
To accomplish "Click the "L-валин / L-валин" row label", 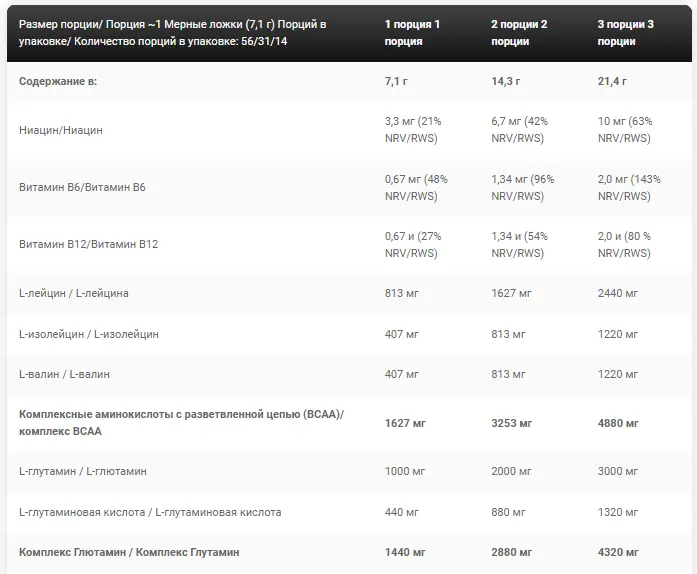I will (x=65, y=373).
